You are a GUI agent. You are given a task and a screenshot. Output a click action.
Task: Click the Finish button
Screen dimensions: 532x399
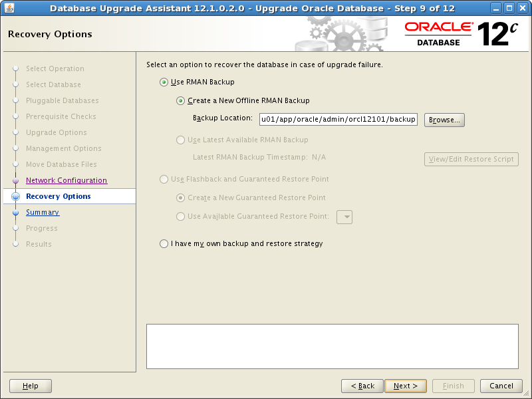[x=454, y=386]
